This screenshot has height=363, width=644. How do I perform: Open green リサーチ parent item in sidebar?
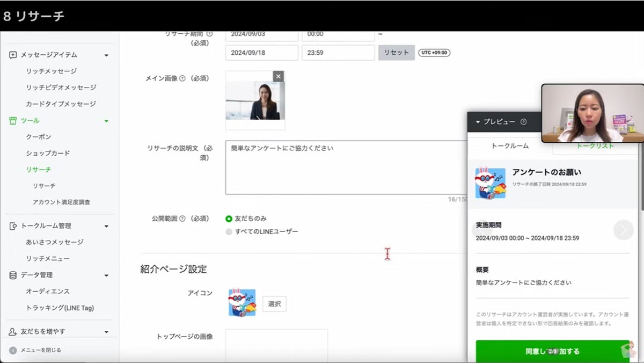(39, 170)
